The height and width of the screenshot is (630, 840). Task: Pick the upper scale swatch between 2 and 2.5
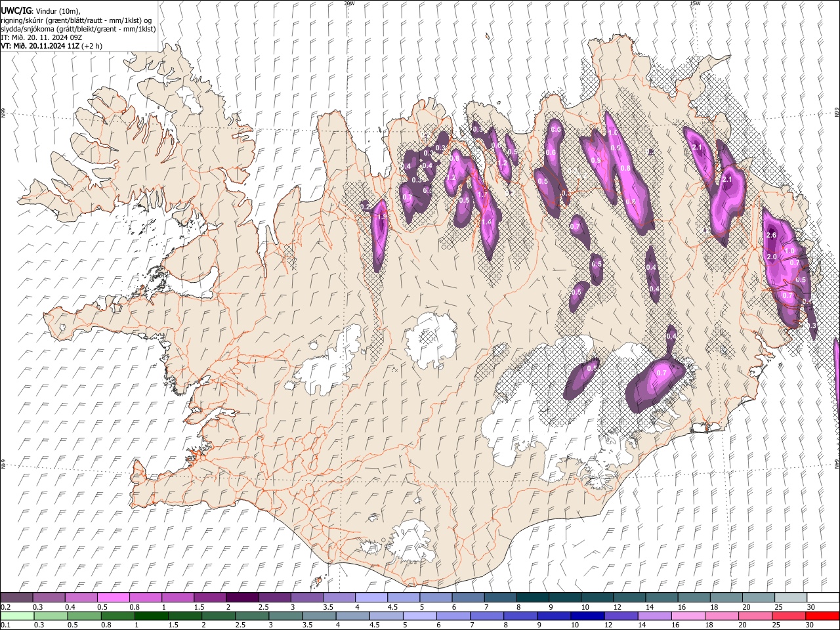[241, 598]
